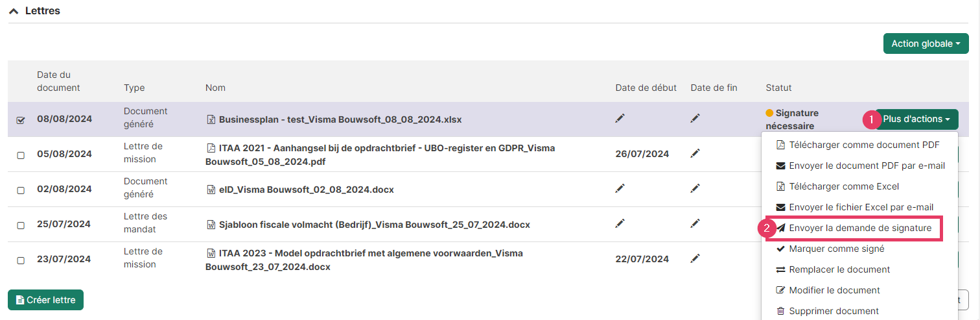Open the Action globale dropdown
This screenshot has height=320, width=980.
click(926, 43)
